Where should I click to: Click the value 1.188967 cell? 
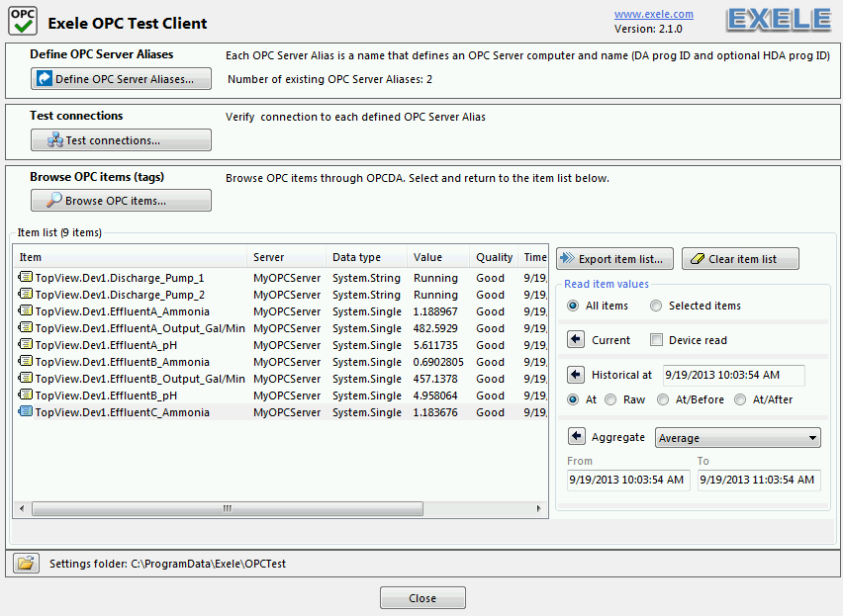pos(435,311)
